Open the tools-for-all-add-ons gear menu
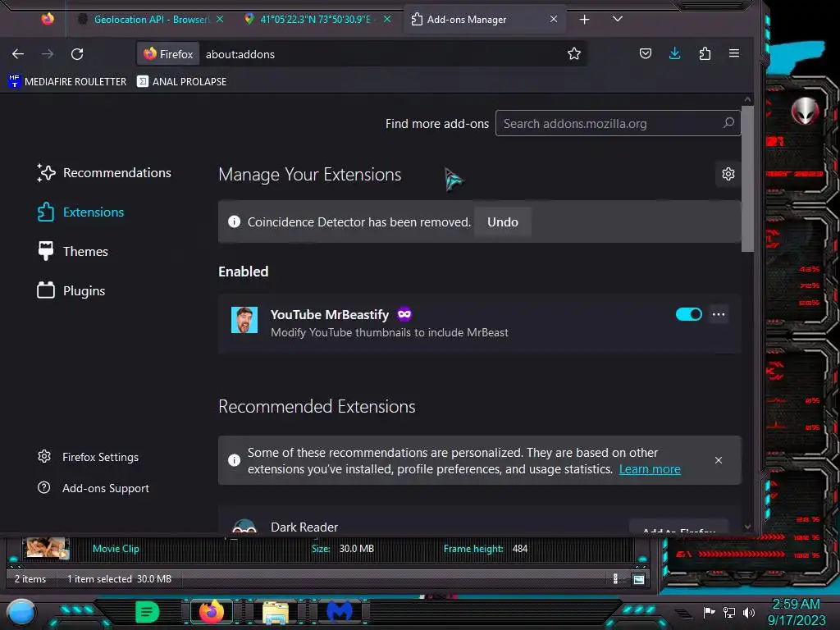840x630 pixels. point(728,174)
